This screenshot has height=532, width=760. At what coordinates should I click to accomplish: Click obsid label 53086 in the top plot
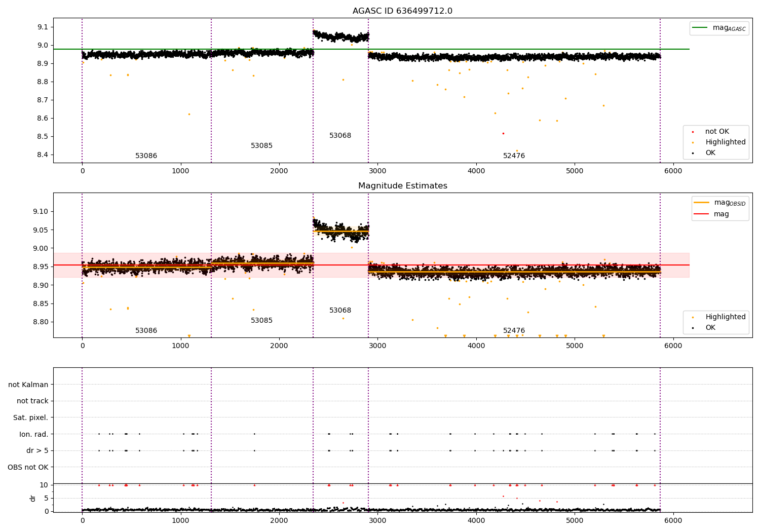[x=146, y=156]
